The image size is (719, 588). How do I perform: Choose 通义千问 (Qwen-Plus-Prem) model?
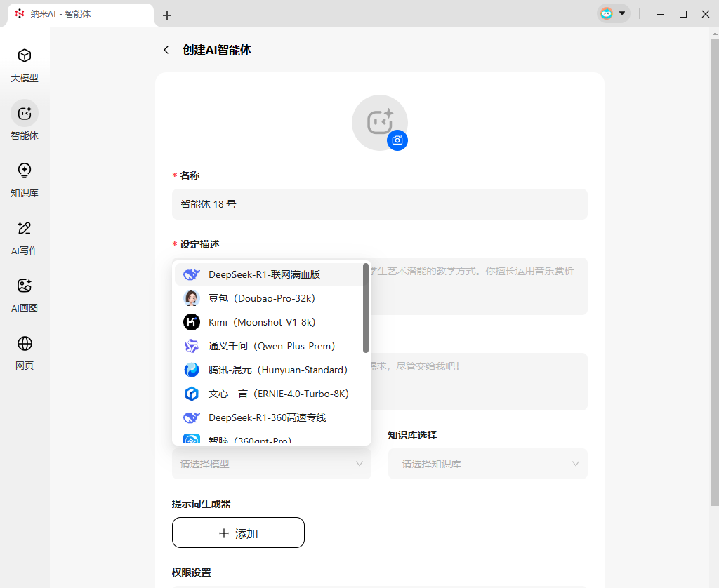pos(269,346)
